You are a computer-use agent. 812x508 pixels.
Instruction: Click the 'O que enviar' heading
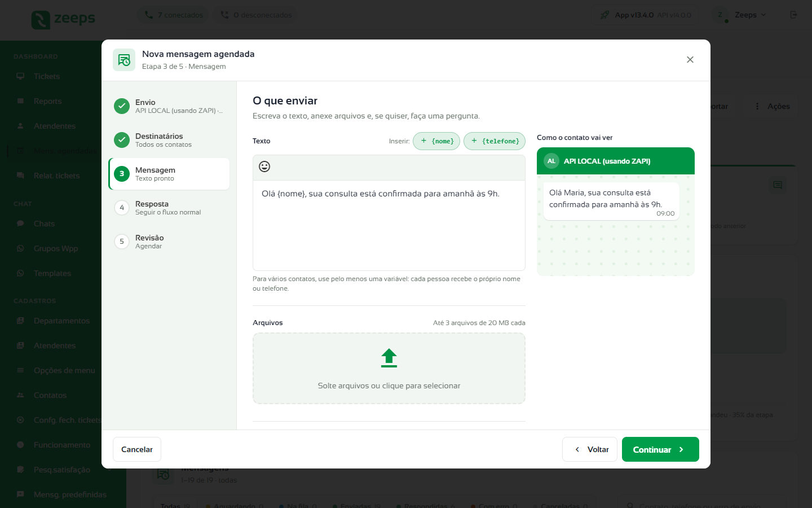(285, 100)
